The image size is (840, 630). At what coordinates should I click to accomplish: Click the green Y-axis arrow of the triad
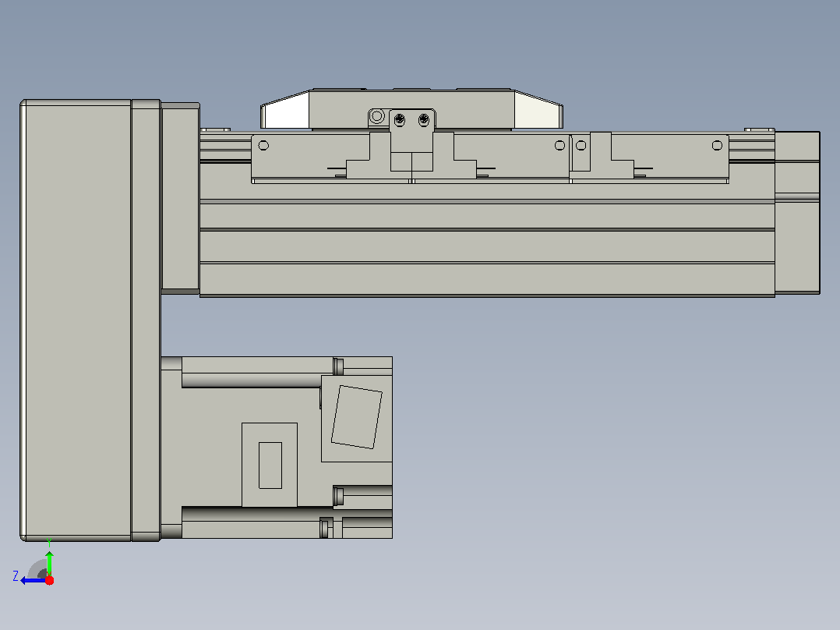pyautogui.click(x=49, y=563)
